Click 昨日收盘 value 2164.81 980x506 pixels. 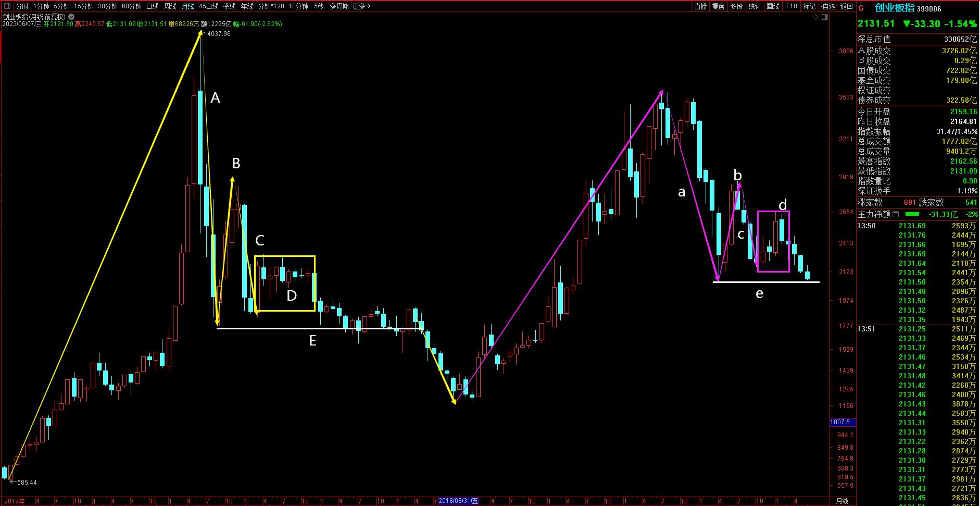tap(964, 121)
